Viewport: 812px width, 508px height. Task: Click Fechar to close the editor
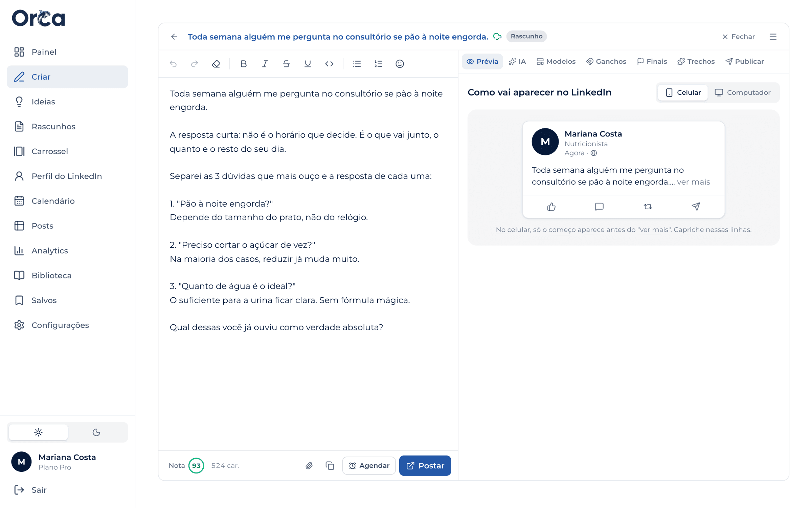coord(738,37)
